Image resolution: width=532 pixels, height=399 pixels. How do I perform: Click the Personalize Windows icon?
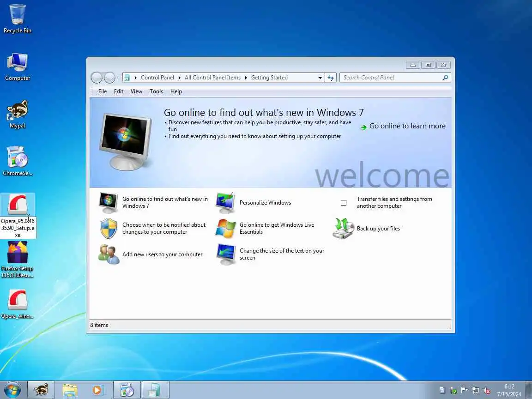(x=225, y=203)
